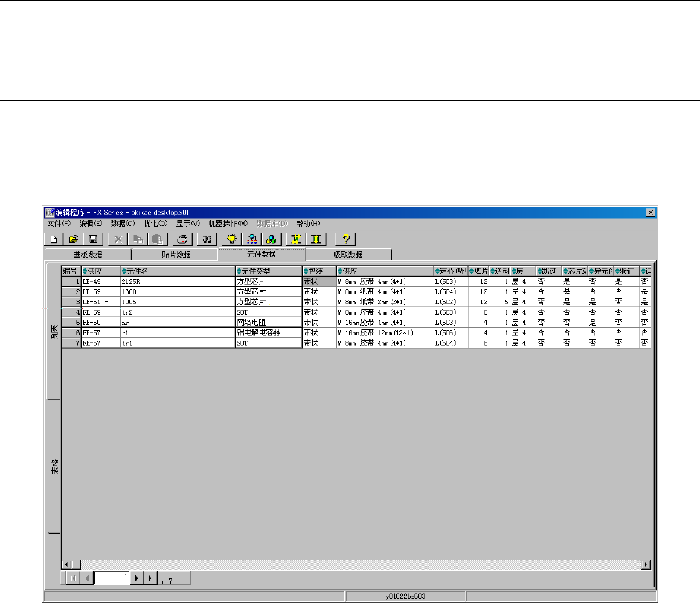The height and width of the screenshot is (603, 700).
Task: Select row header number 7
Action: point(71,344)
